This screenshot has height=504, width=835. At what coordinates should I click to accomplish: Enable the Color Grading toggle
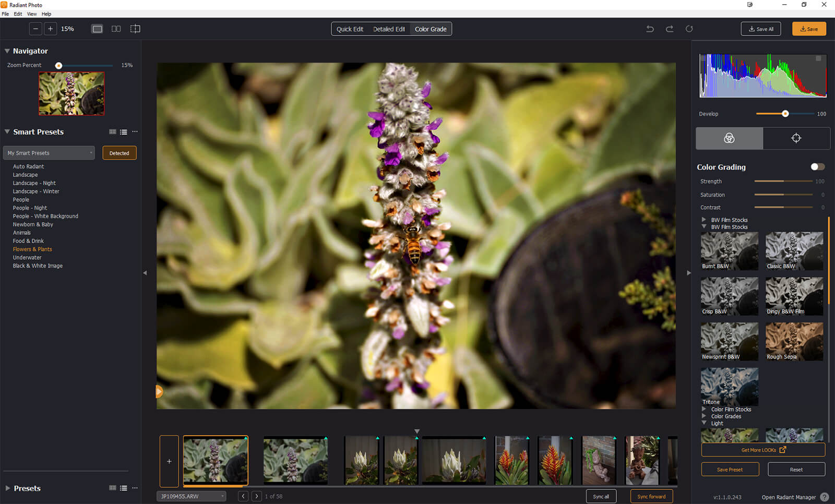[x=817, y=167]
